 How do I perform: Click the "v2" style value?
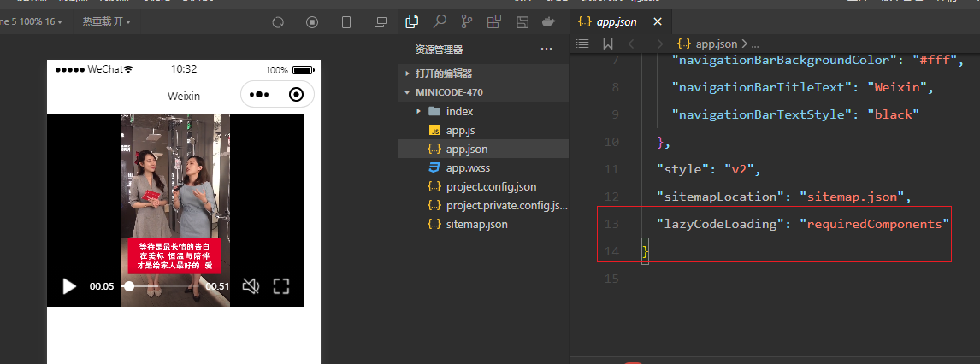740,169
